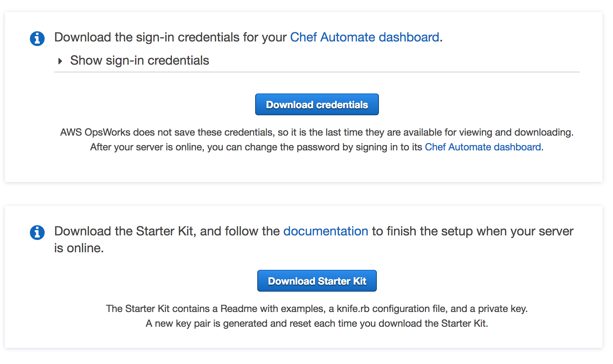Click the blue Download credentials control
Image resolution: width=613 pixels, height=364 pixels.
pos(316,104)
